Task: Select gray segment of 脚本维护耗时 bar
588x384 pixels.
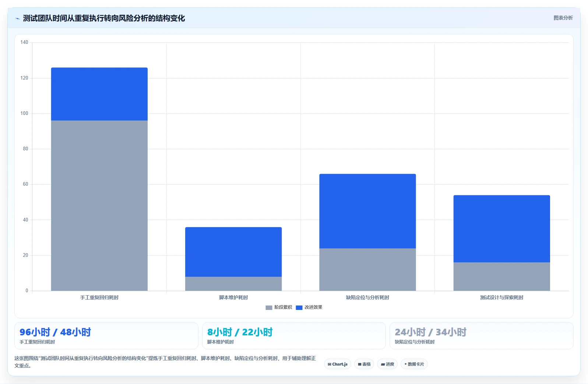Action: 233,284
